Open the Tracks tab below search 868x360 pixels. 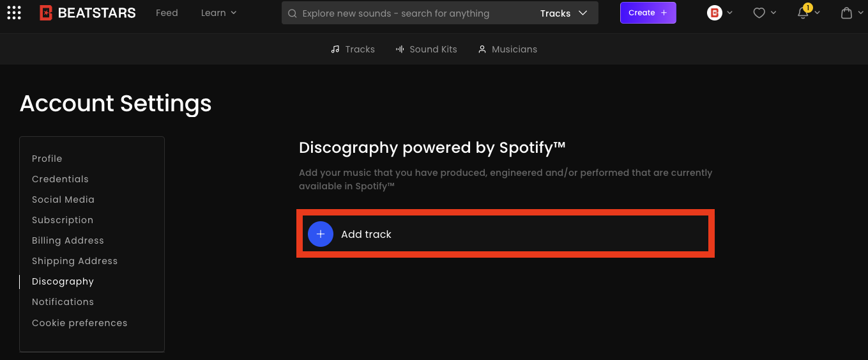(x=353, y=49)
